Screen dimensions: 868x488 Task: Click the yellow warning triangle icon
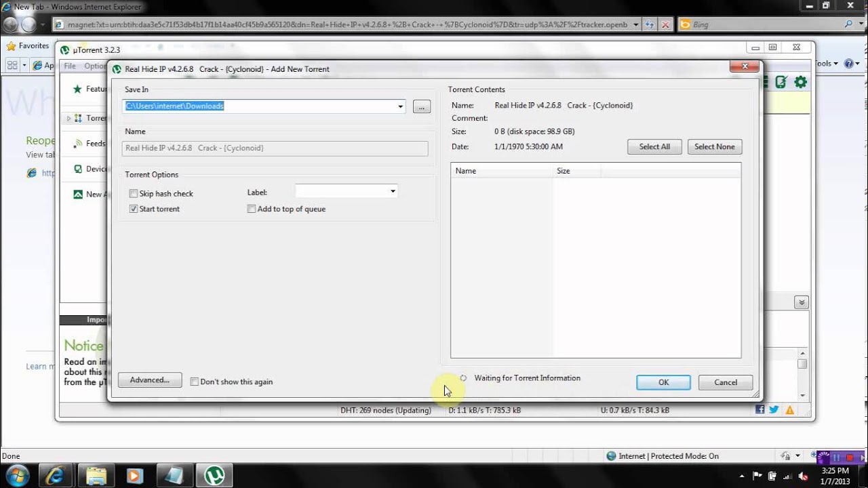[x=789, y=410]
